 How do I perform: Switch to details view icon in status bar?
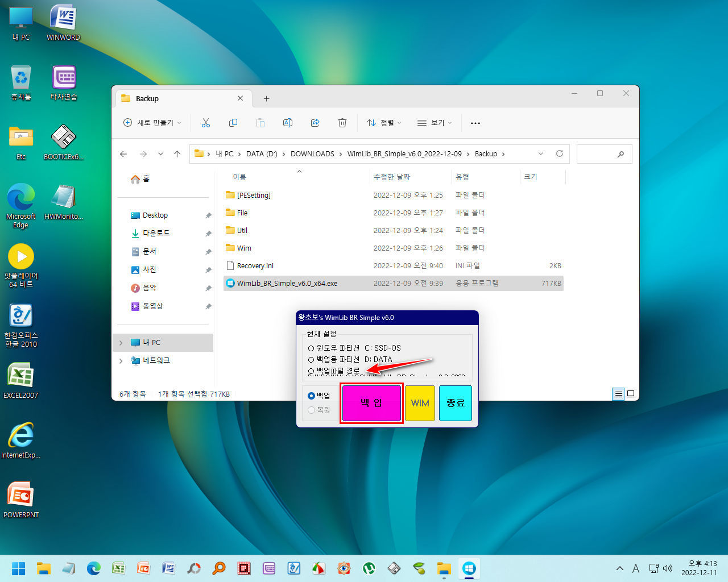pyautogui.click(x=618, y=394)
